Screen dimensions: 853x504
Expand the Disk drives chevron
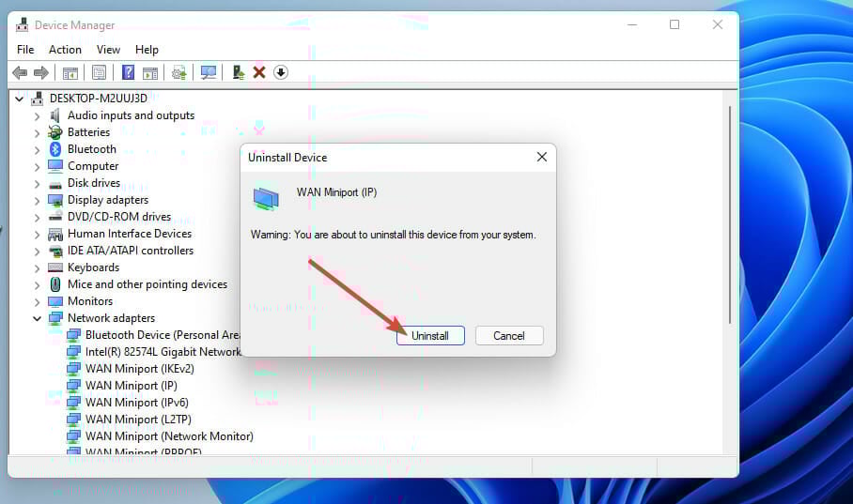pyautogui.click(x=37, y=184)
